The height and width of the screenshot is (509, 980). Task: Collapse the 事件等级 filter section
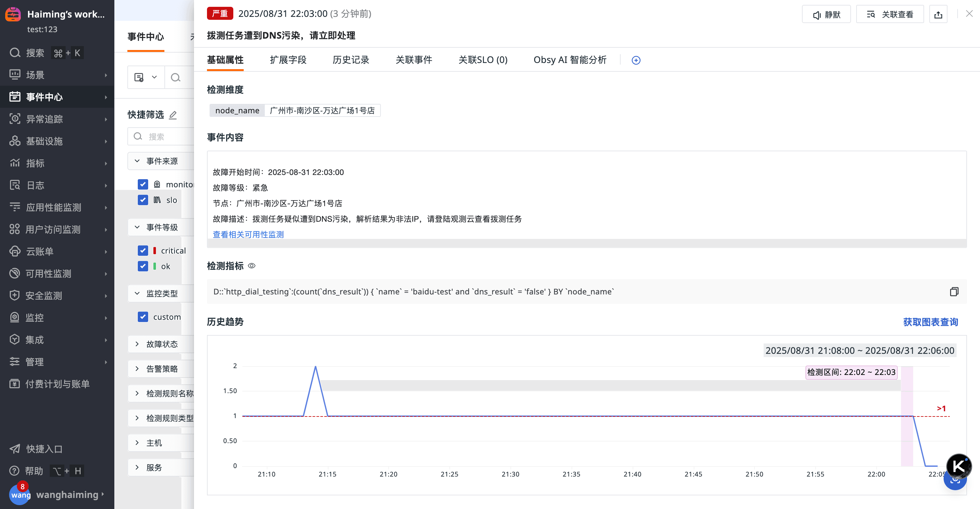(x=162, y=227)
